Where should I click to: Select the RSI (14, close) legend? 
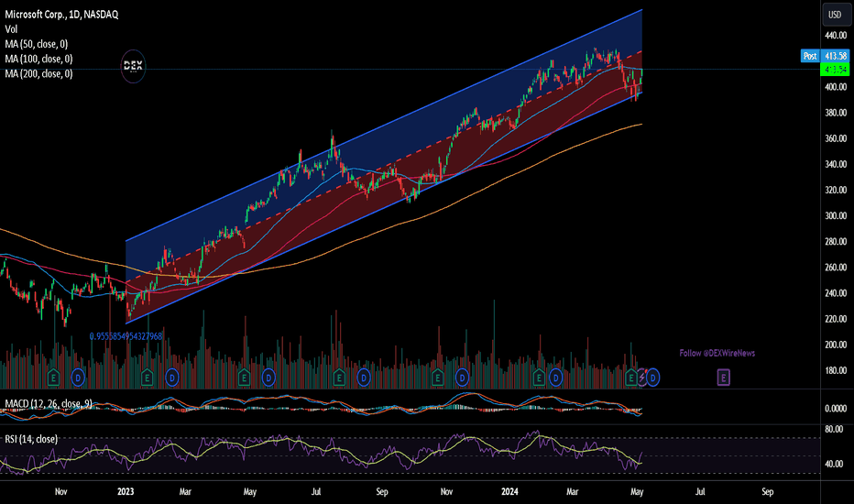pyautogui.click(x=31, y=439)
